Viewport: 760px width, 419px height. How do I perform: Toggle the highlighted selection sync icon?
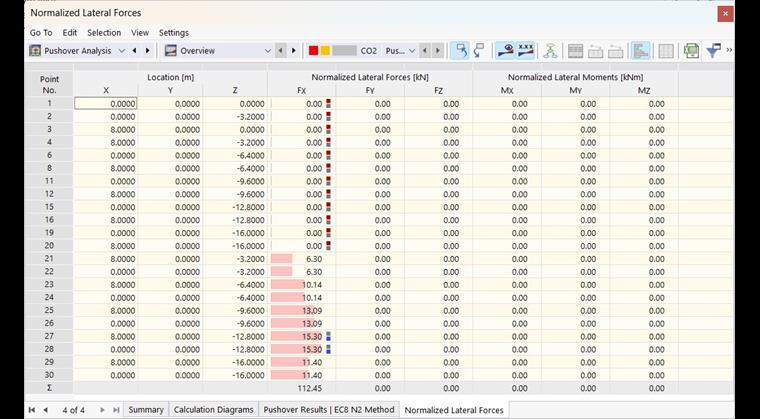point(459,50)
